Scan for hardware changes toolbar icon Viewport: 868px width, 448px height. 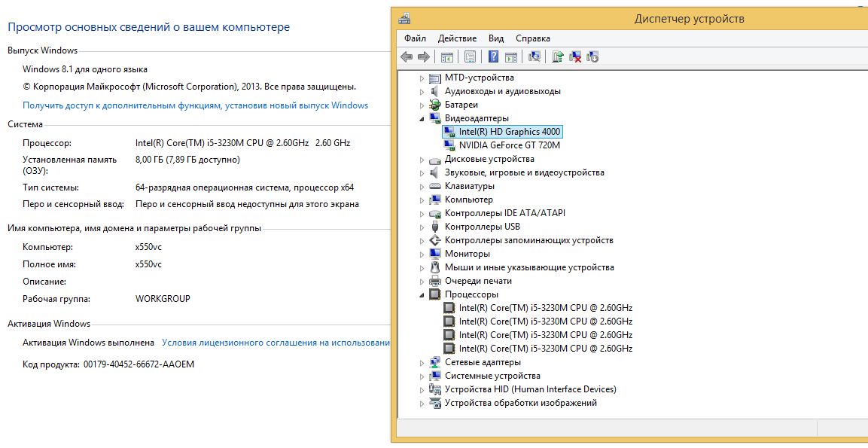coord(535,56)
